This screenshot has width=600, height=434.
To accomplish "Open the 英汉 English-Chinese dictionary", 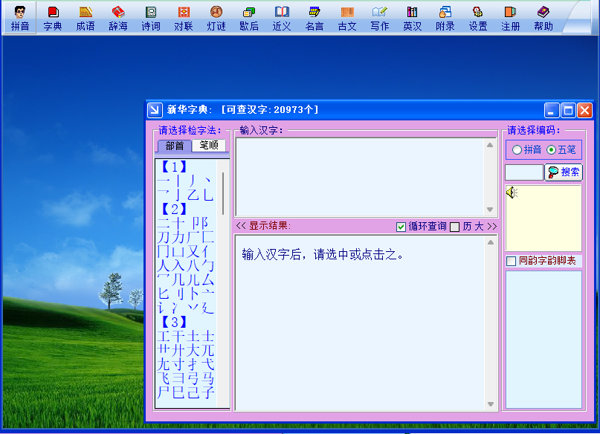I will pyautogui.click(x=412, y=18).
